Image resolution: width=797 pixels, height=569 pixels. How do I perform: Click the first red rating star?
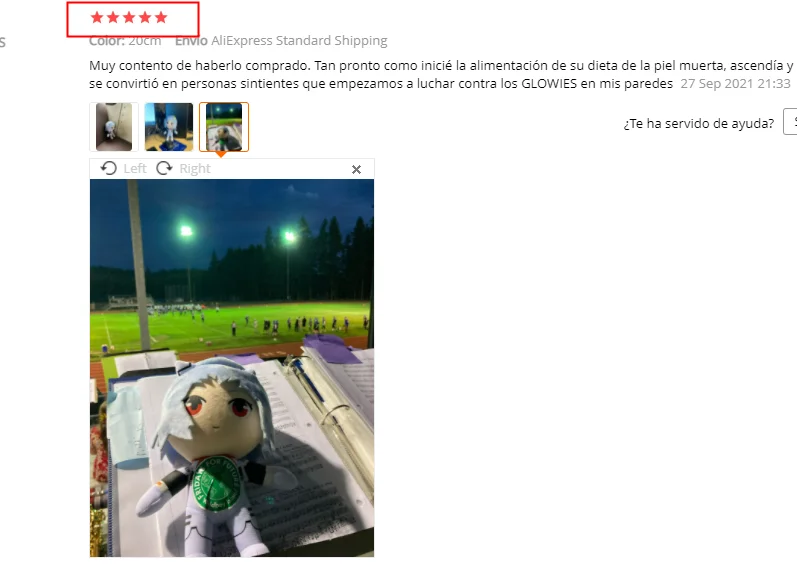[97, 18]
